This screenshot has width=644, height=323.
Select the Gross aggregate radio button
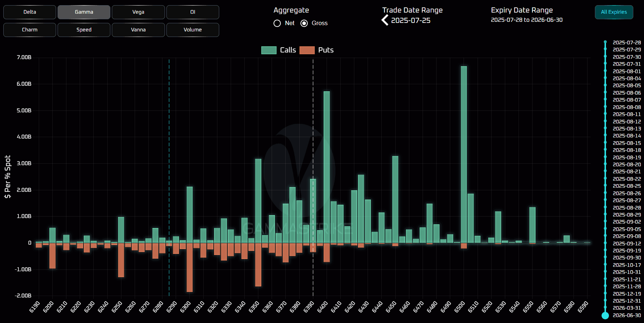tap(304, 23)
